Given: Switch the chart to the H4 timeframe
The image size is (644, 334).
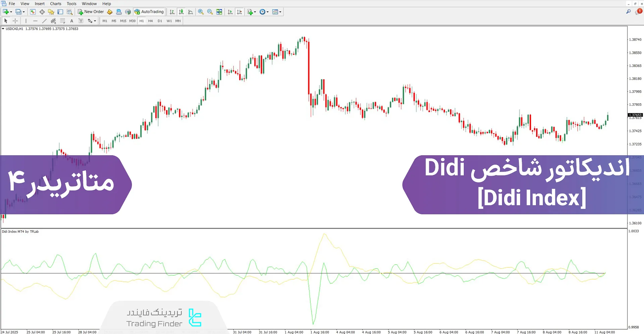Looking at the screenshot, I should pyautogui.click(x=150, y=21).
